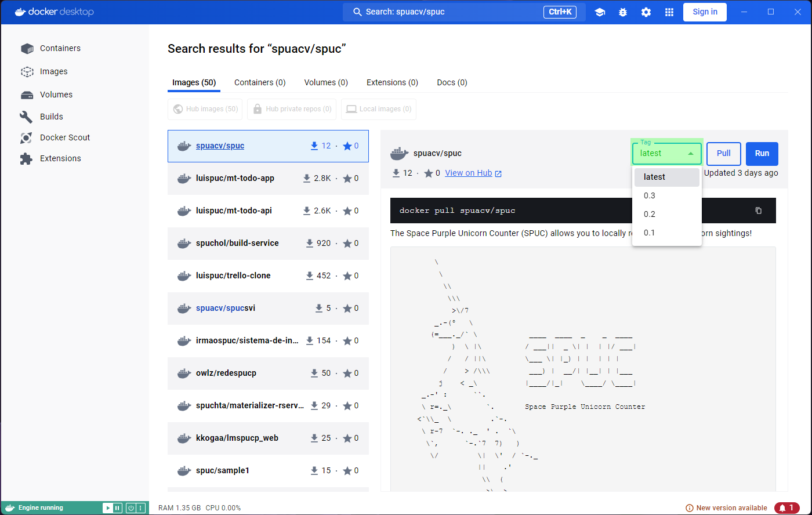Choose tag 0.3 from the list
This screenshot has width=812, height=515.
click(x=667, y=195)
